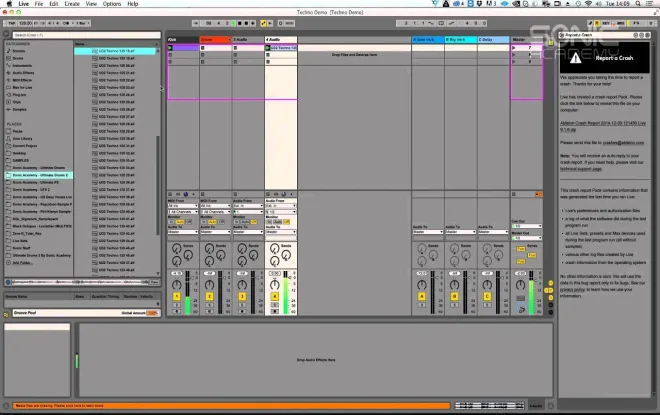The image size is (660, 415).
Task: Launch the first clip in Kick track
Action: pyautogui.click(x=170, y=48)
